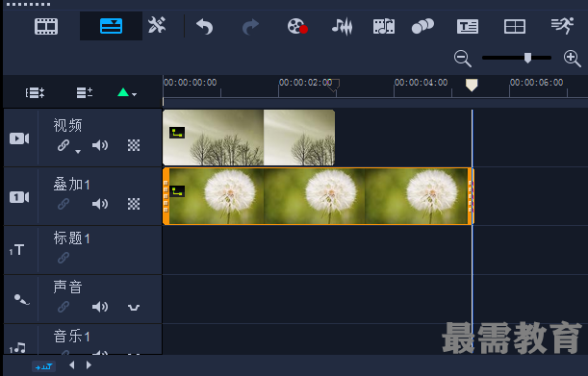This screenshot has height=376, width=588.
Task: Click the cue marker near 00:00:02:00
Action: (x=333, y=85)
